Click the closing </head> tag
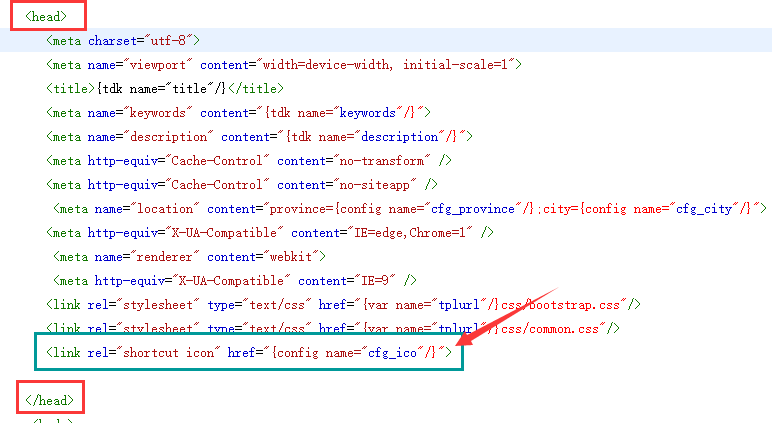Screen dimensions: 772x423 pyautogui.click(x=48, y=400)
